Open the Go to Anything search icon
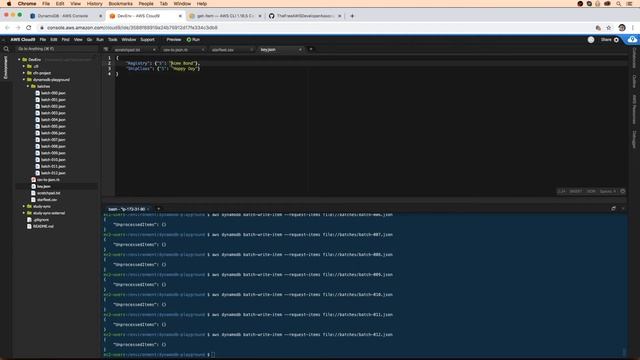Screen dimensions: 640x360 6,49
